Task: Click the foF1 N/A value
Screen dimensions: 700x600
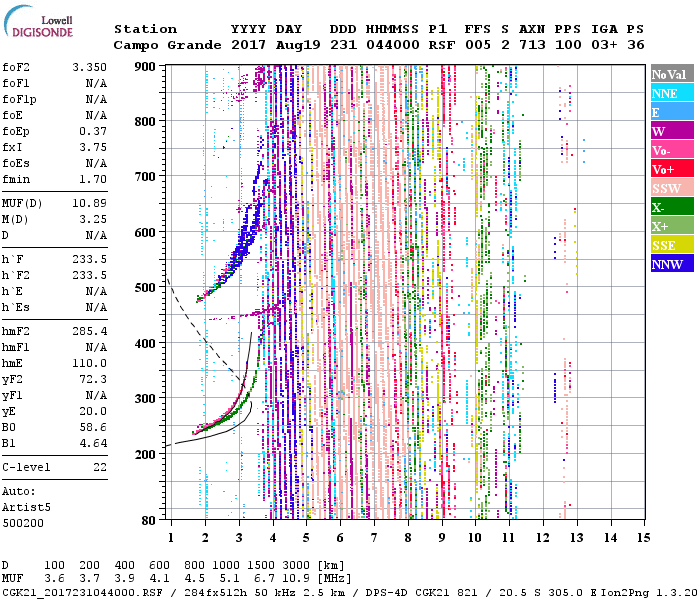Action: point(96,83)
